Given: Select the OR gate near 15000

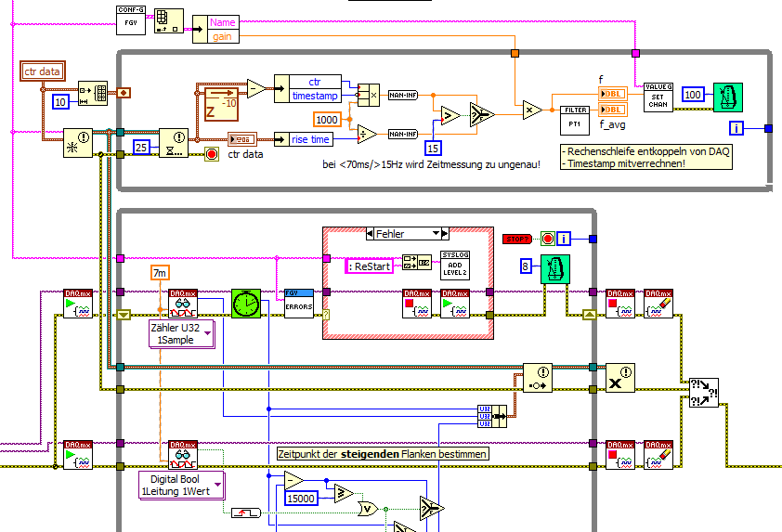Looking at the screenshot, I should [368, 509].
